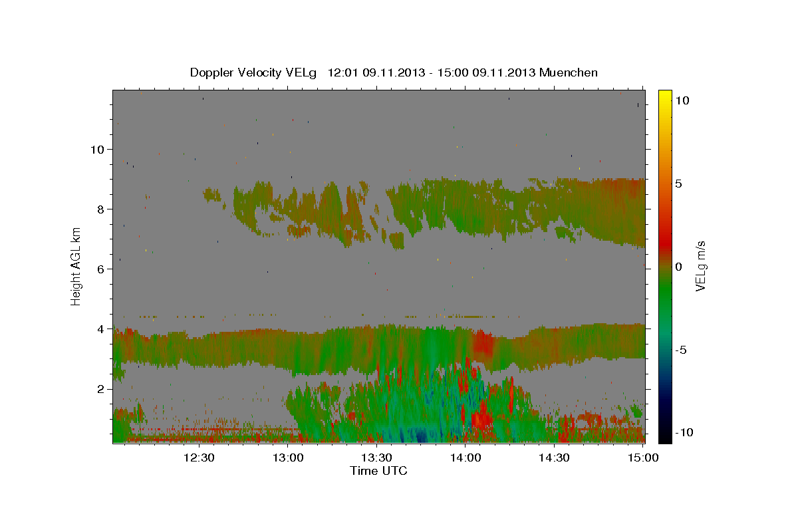Click the 13:30 time axis label
Image resolution: width=798 pixels, height=532 pixels.
(x=377, y=458)
